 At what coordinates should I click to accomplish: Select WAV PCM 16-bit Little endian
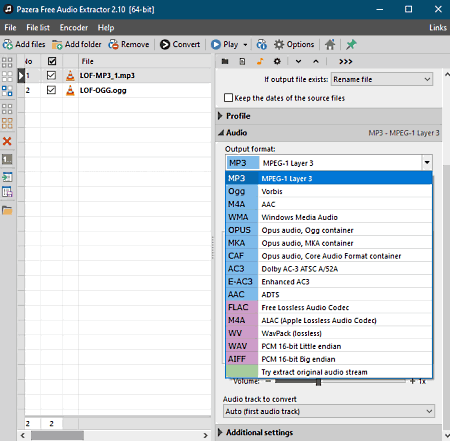coord(329,346)
